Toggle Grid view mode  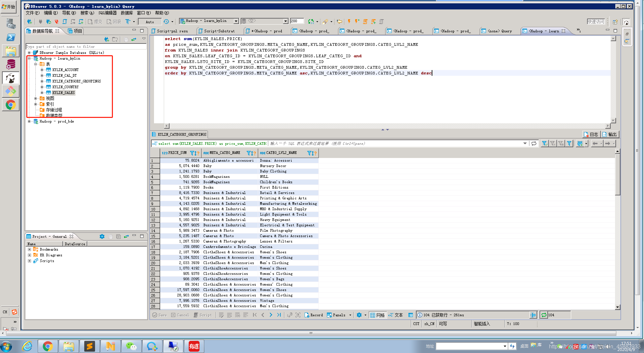pyautogui.click(x=377, y=315)
